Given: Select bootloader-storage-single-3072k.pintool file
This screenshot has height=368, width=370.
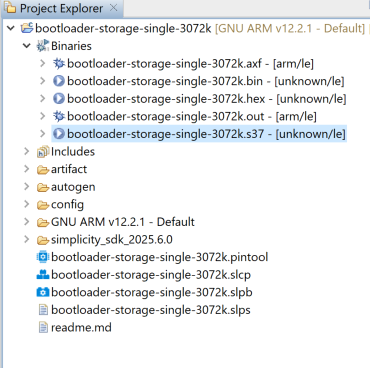Looking at the screenshot, I should (159, 257).
